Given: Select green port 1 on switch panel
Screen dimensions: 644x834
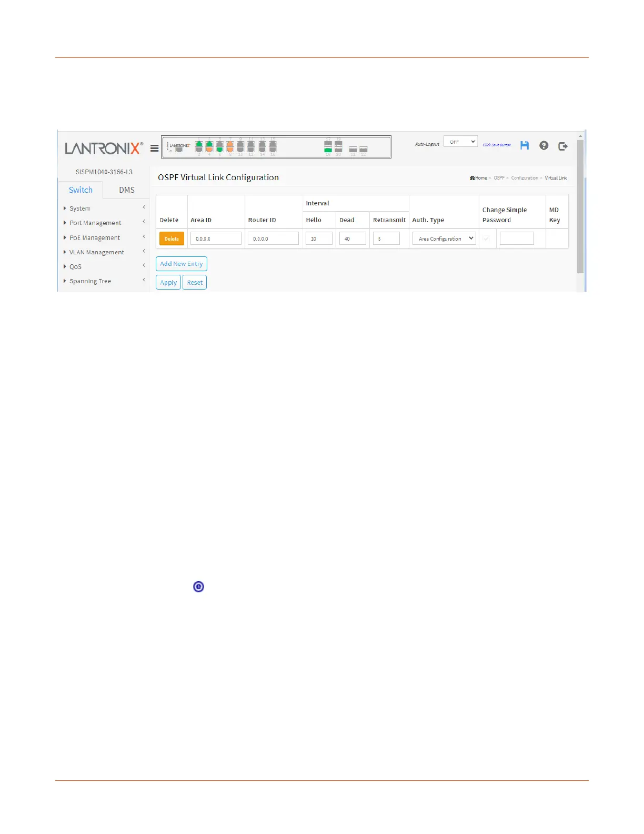Looking at the screenshot, I should [199, 143].
